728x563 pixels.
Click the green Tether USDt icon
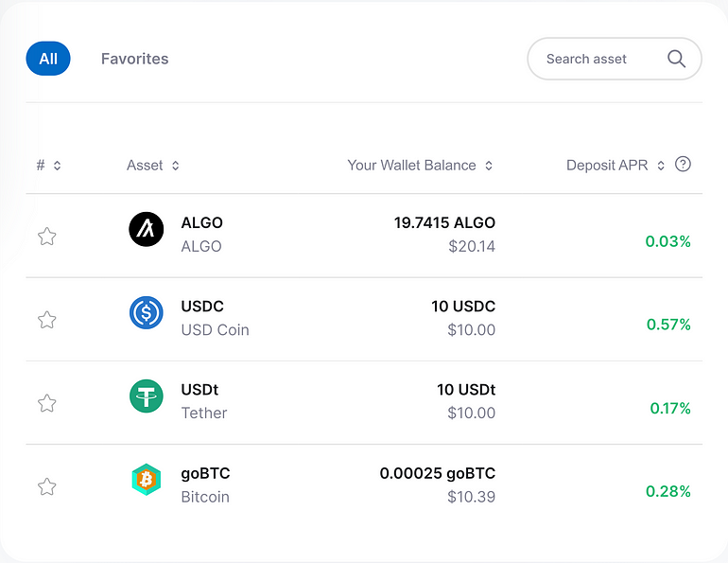pos(147,396)
